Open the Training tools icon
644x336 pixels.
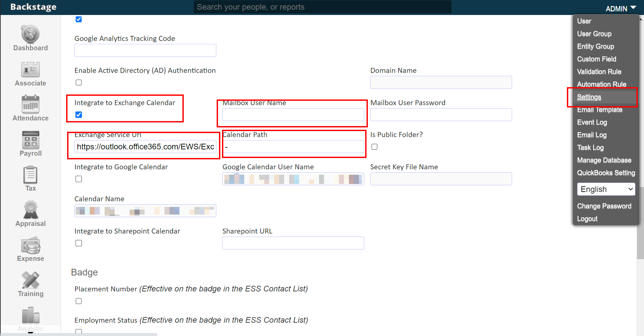pyautogui.click(x=30, y=280)
